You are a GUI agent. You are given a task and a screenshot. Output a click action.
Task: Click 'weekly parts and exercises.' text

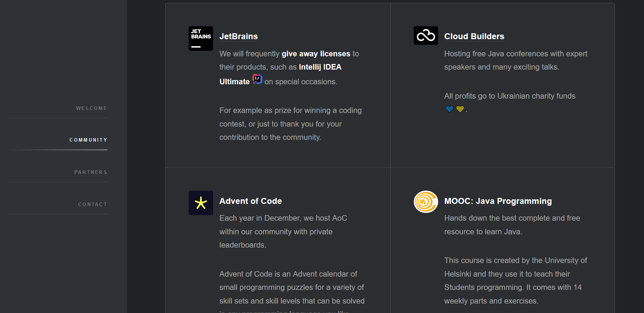click(x=491, y=301)
